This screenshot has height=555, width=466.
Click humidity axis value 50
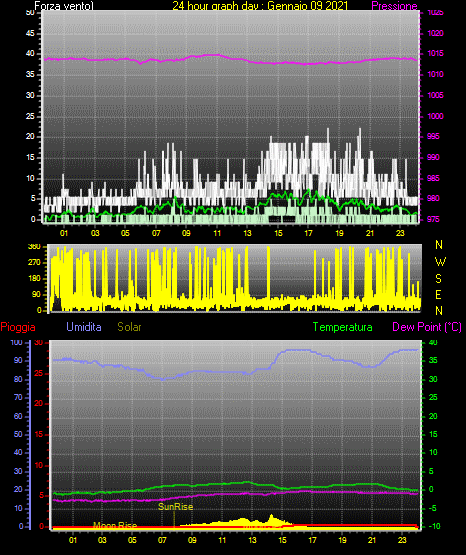[x=18, y=434]
